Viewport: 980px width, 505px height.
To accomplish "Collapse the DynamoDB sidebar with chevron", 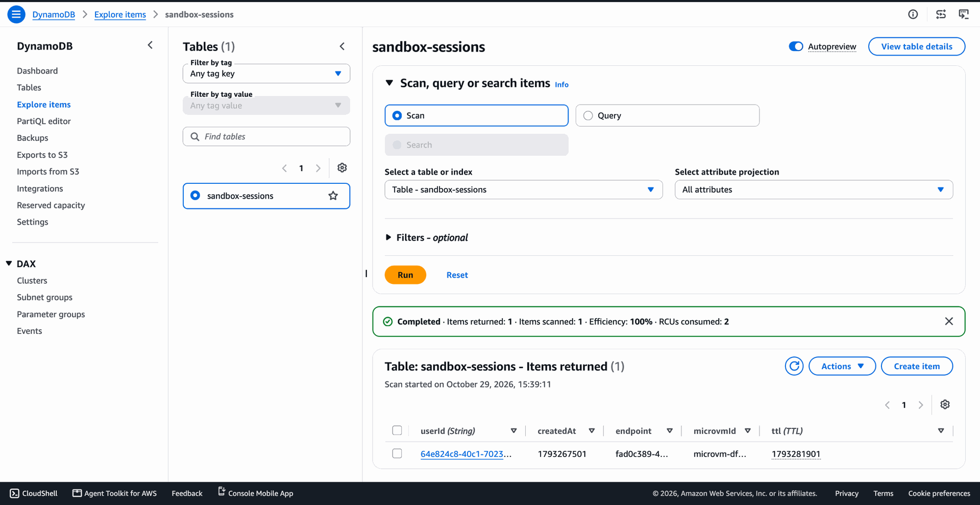I will click(150, 45).
